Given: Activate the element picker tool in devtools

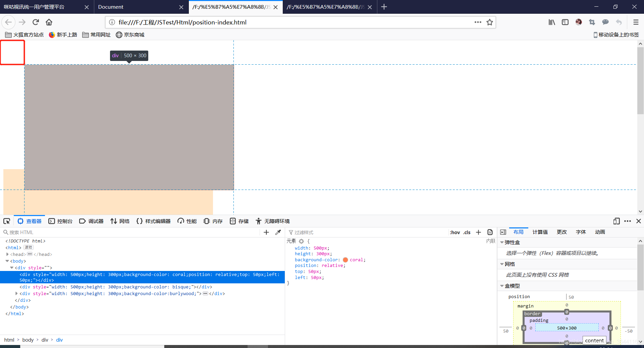Looking at the screenshot, I should [x=7, y=221].
